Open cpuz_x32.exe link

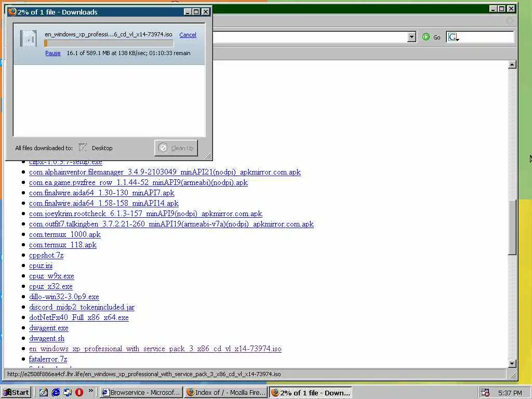(50, 286)
